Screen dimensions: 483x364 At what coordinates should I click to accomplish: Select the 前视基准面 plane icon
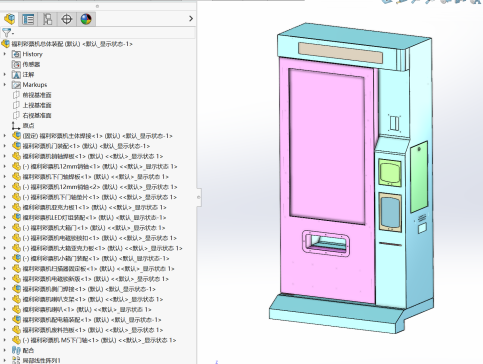coord(16,95)
